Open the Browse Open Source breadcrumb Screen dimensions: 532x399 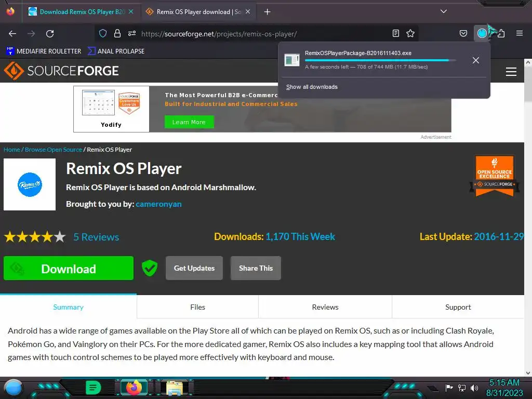54,150
